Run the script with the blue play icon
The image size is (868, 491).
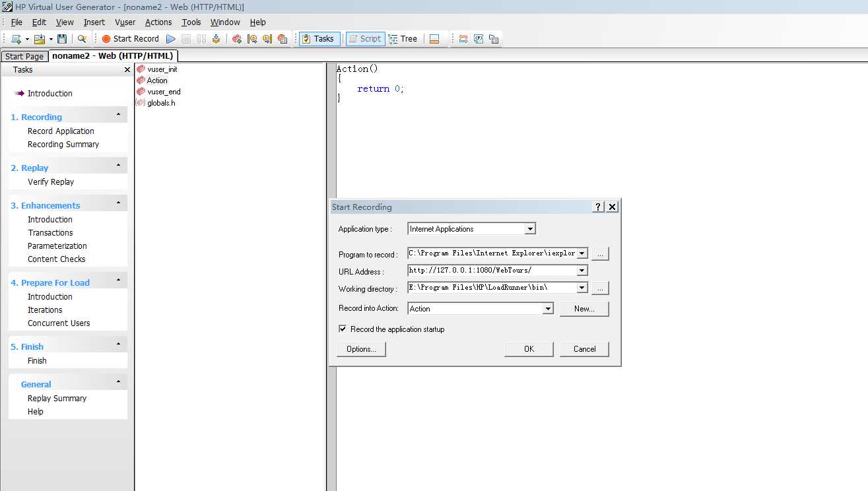click(171, 39)
